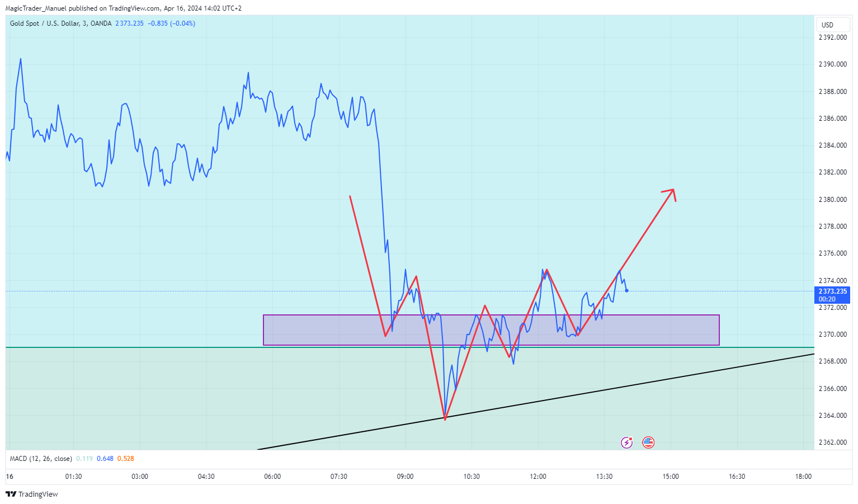Select the black ascending trendline
This screenshot has height=504, width=858.
click(x=535, y=401)
